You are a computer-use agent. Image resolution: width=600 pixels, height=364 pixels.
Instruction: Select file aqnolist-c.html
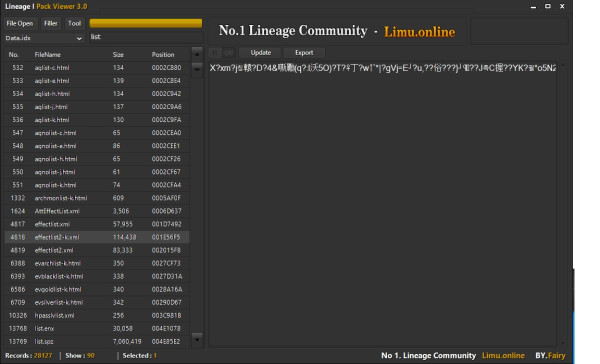(97, 133)
